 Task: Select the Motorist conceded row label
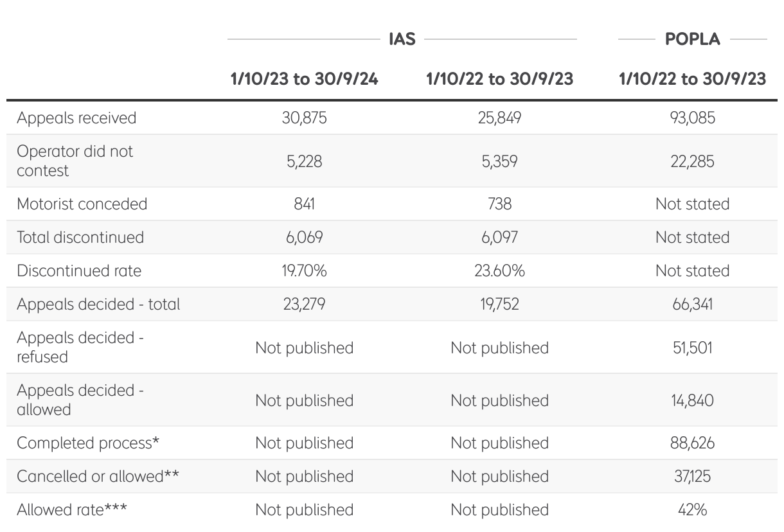(82, 204)
